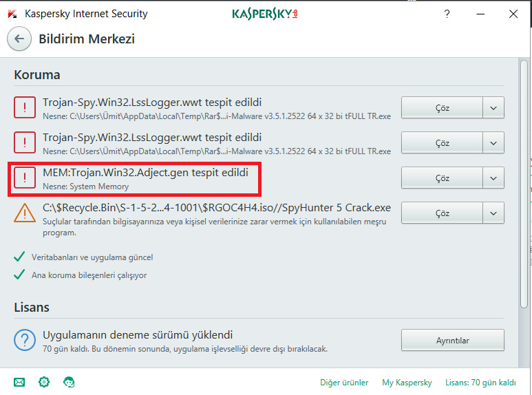This screenshot has height=395, width=532.
Task: Click the SpyHunter 5 Crack.exe path text
Action: (x=217, y=207)
